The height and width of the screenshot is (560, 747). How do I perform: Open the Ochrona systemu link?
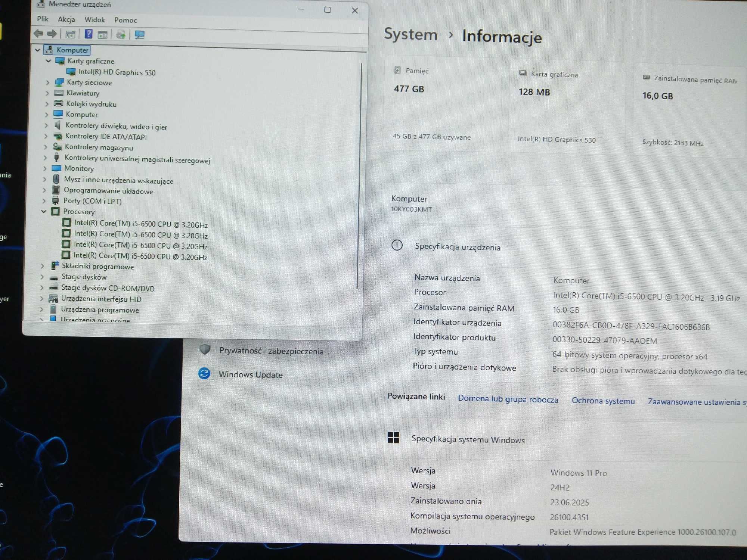point(603,401)
